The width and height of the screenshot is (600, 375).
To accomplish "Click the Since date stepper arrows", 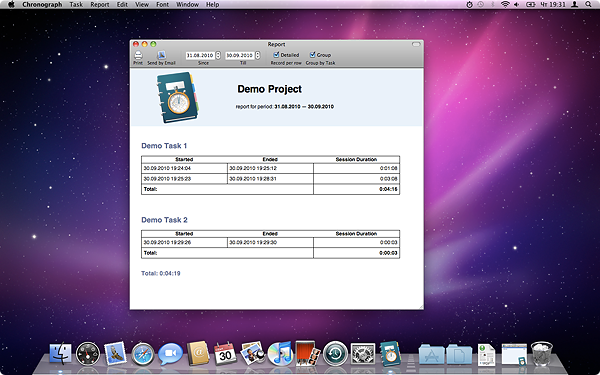I will (x=218, y=55).
